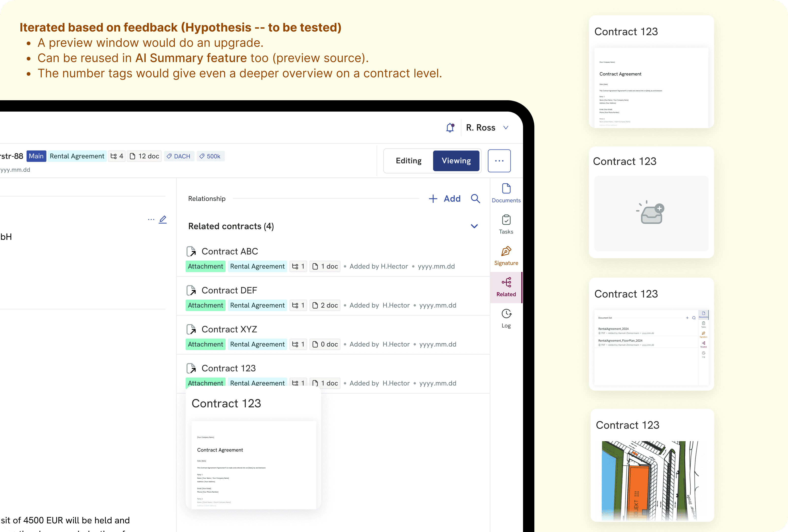This screenshot has height=532, width=788.
Task: Open the Documents side tab
Action: 506,193
